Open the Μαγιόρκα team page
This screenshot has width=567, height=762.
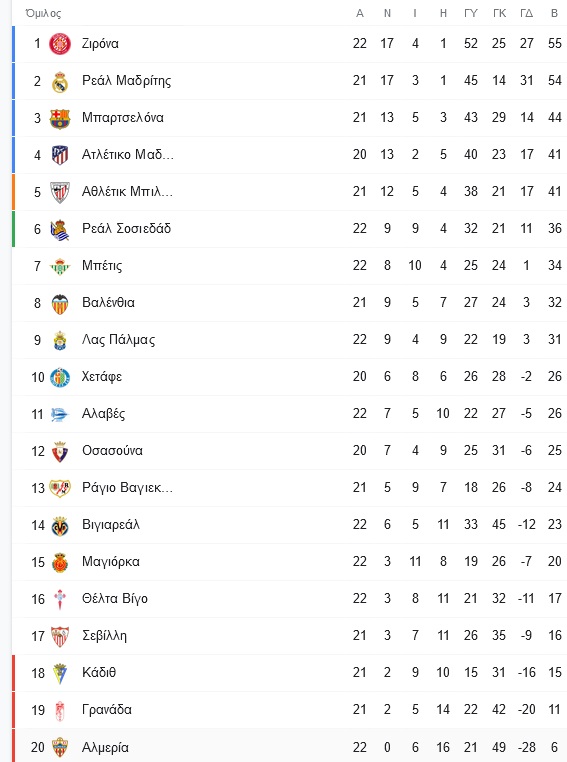point(111,562)
